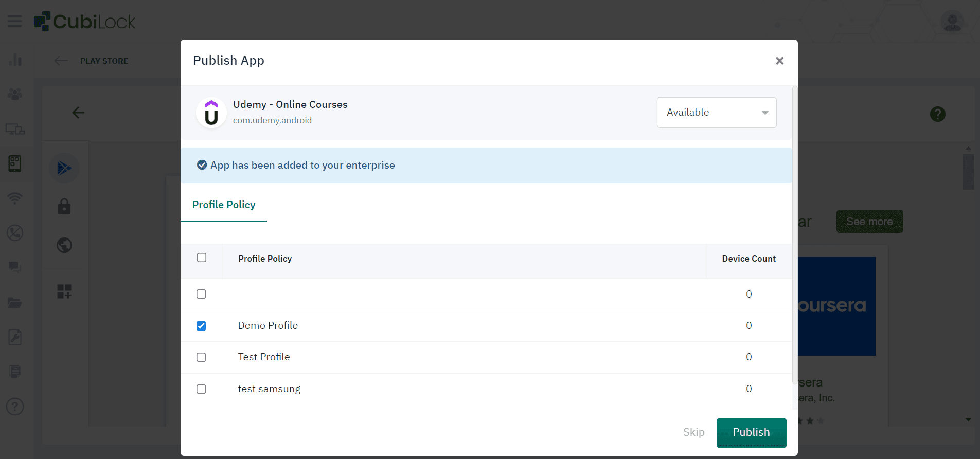
Task: Click the Coursera app thumbnail
Action: 836,306
